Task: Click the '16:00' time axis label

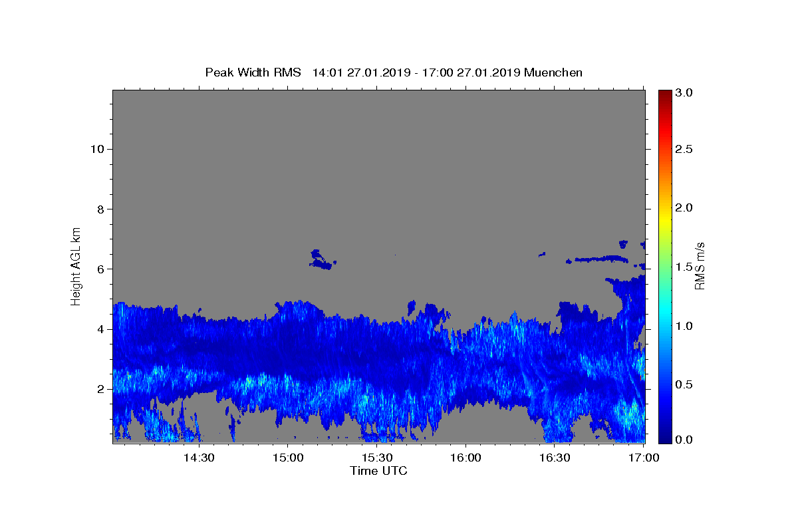Action: [465, 458]
